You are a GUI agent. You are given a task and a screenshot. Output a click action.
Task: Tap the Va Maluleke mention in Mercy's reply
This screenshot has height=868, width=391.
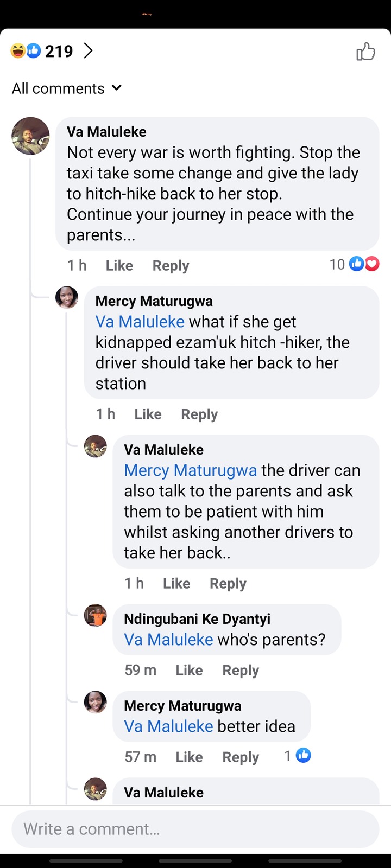[x=140, y=322]
